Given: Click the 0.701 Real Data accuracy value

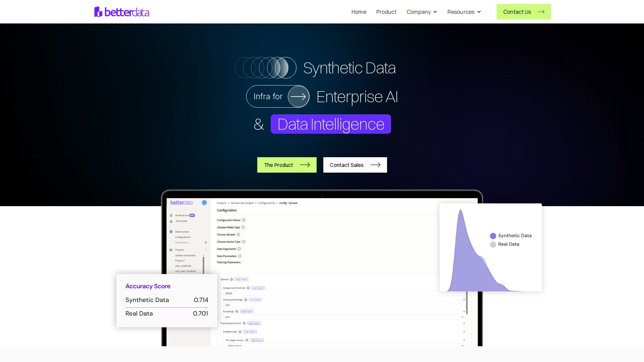Looking at the screenshot, I should (201, 314).
